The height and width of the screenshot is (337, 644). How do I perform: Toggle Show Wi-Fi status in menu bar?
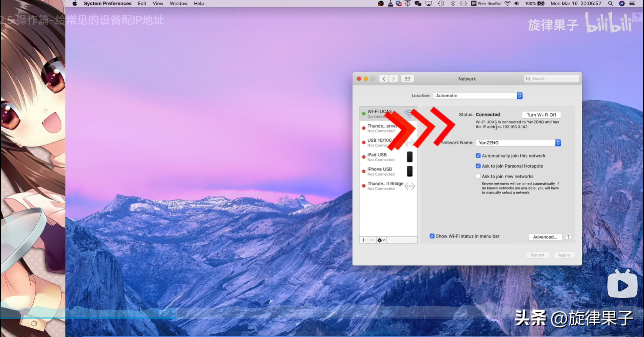click(432, 236)
